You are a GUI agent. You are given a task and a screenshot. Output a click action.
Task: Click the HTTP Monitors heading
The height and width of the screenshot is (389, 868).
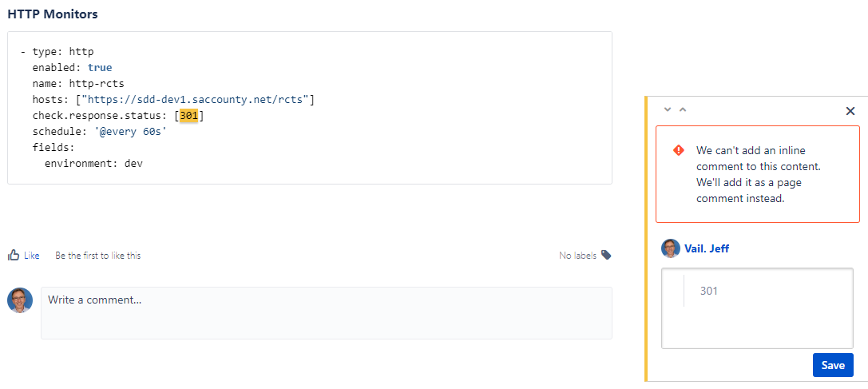coord(53,14)
